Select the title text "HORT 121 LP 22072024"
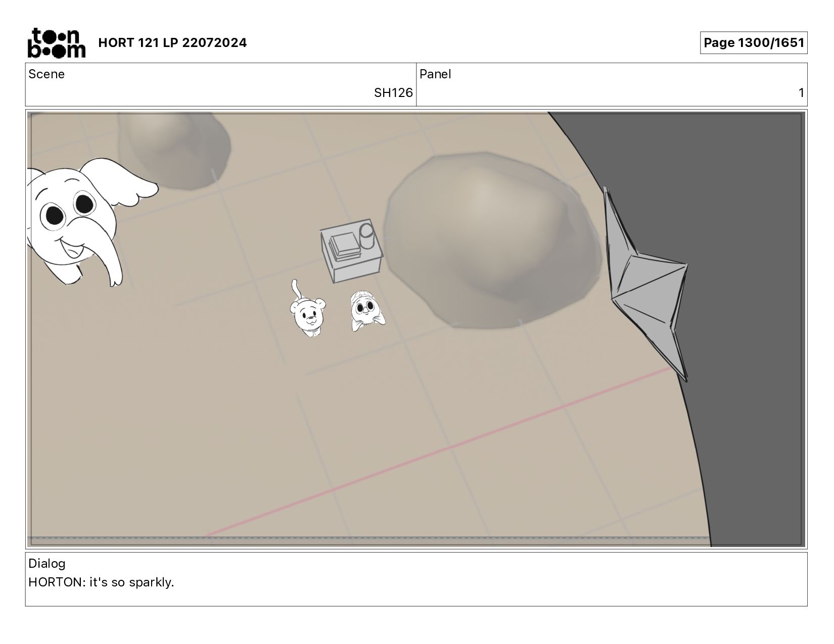This screenshot has height=644, width=834. [172, 43]
